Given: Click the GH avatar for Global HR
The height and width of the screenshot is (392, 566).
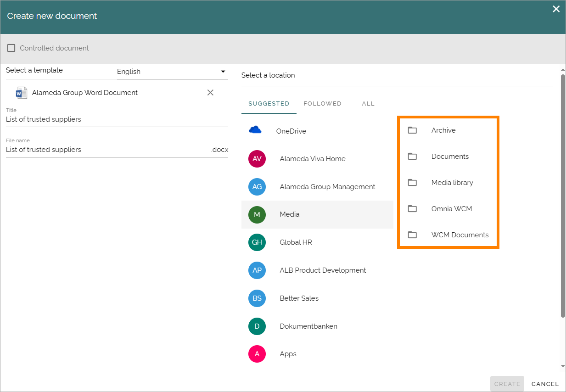Looking at the screenshot, I should tap(257, 242).
